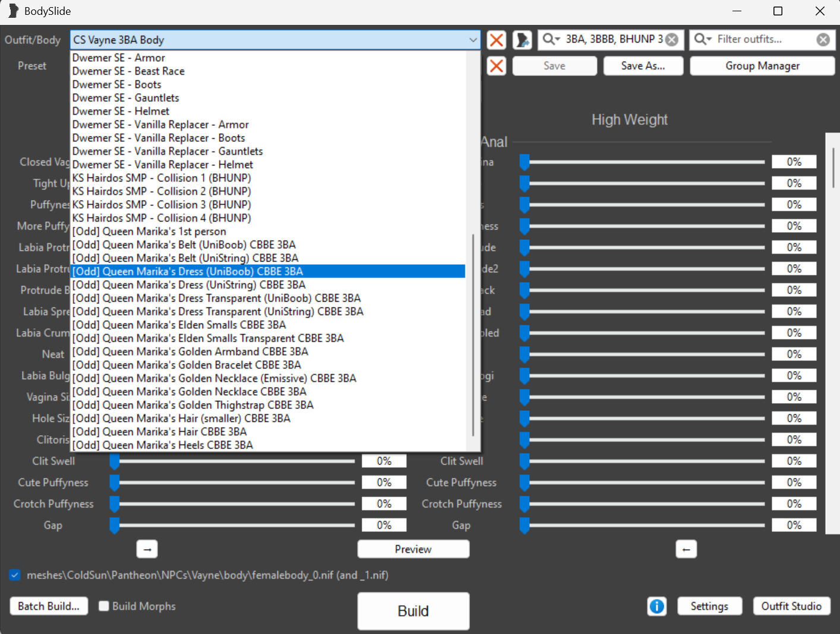Image resolution: width=840 pixels, height=634 pixels.
Task: Collapse the Outfit/Body dropdown arrow
Action: click(x=473, y=40)
